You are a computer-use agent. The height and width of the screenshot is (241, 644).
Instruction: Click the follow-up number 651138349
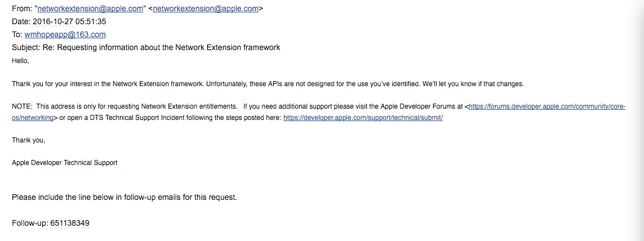click(70, 224)
